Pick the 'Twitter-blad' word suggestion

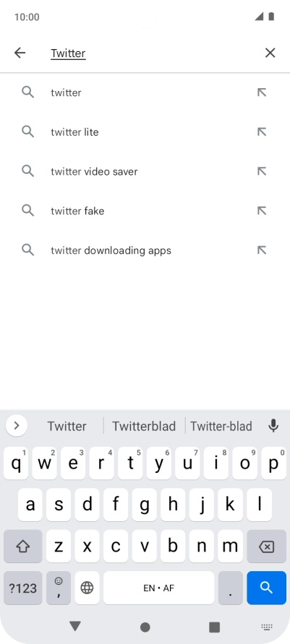(x=221, y=426)
